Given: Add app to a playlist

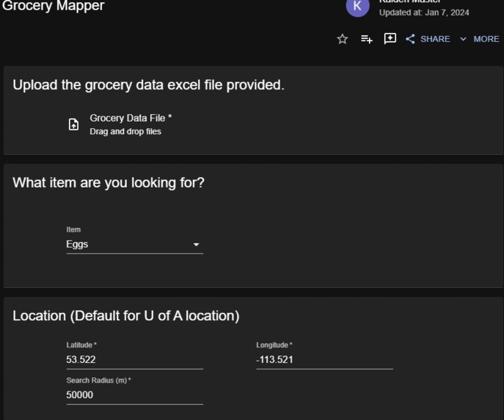Looking at the screenshot, I should tap(366, 39).
